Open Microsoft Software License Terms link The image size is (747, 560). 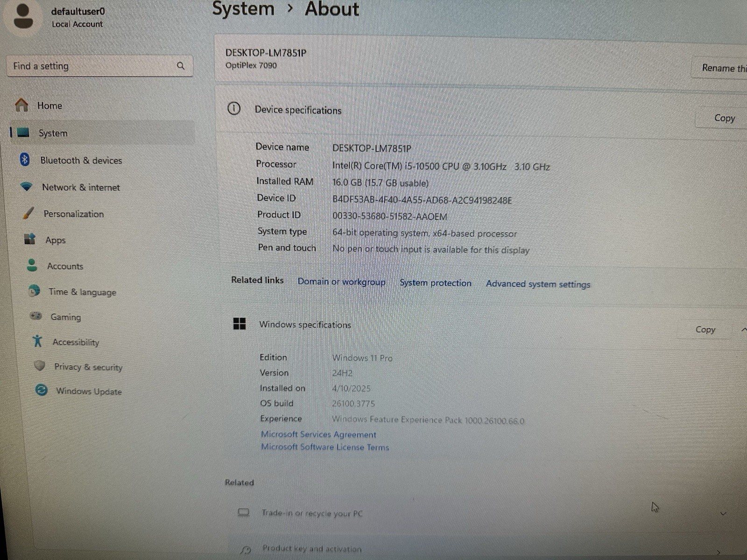click(325, 447)
